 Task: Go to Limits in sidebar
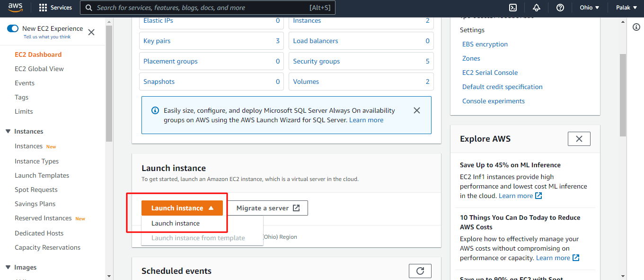tap(24, 111)
